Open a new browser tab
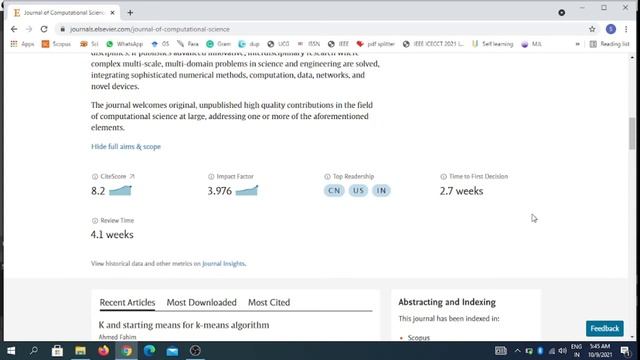640x360 pixels. 130,13
